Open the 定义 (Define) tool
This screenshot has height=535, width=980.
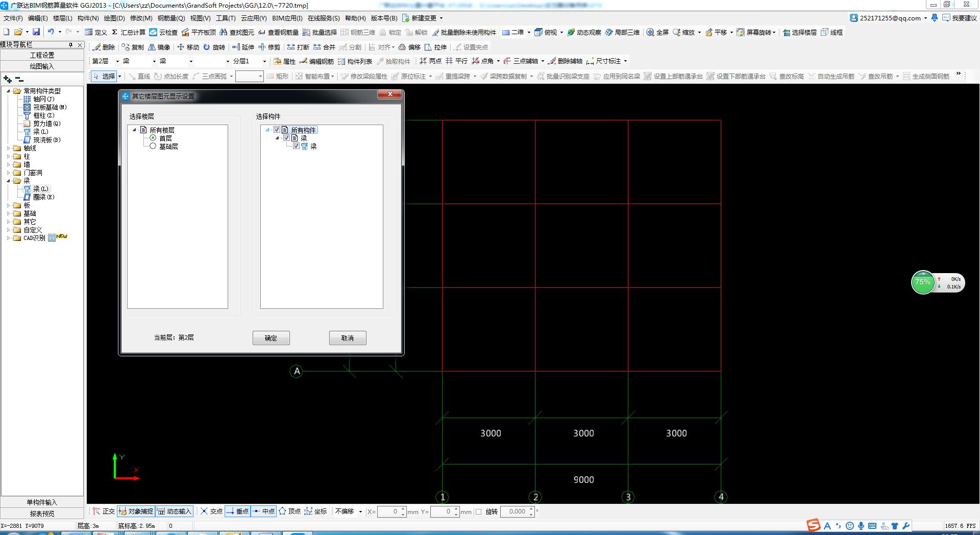96,32
